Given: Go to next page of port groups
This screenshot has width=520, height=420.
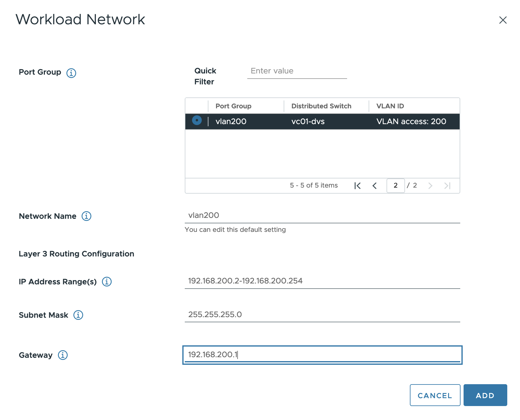Looking at the screenshot, I should pyautogui.click(x=430, y=186).
